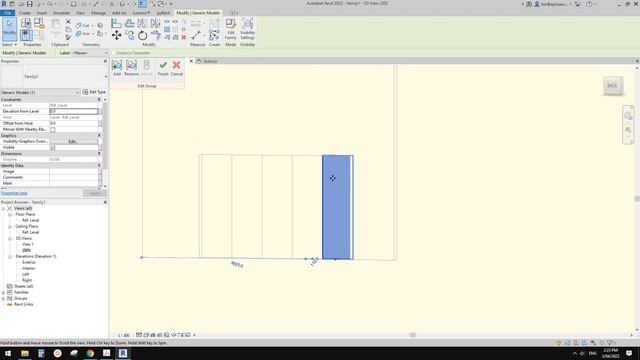The width and height of the screenshot is (640, 360).
Task: Click the Edit Type icon
Action: tap(85, 92)
